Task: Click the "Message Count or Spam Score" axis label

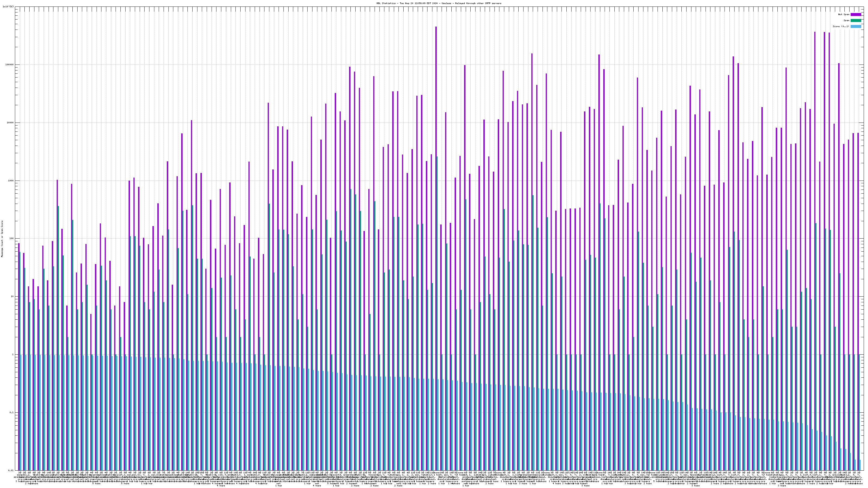Action: 2,239
